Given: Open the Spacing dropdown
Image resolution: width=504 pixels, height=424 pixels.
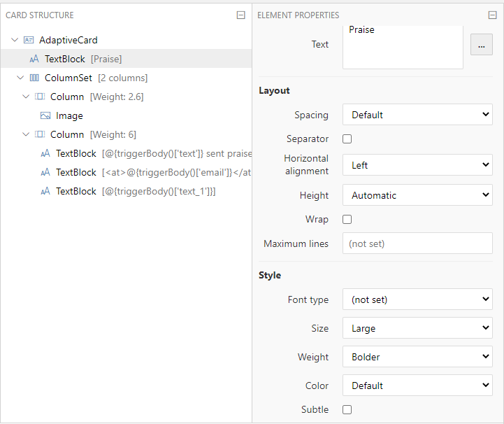Looking at the screenshot, I should (417, 115).
